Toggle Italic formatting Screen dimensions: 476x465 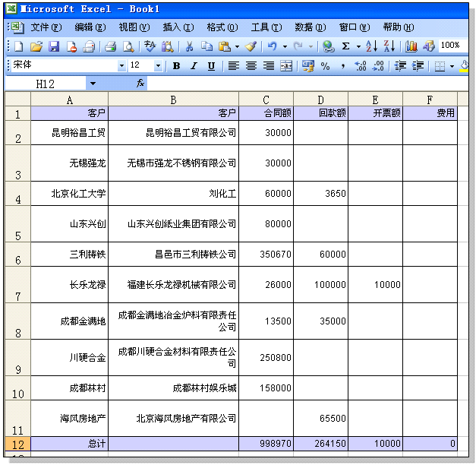(194, 66)
